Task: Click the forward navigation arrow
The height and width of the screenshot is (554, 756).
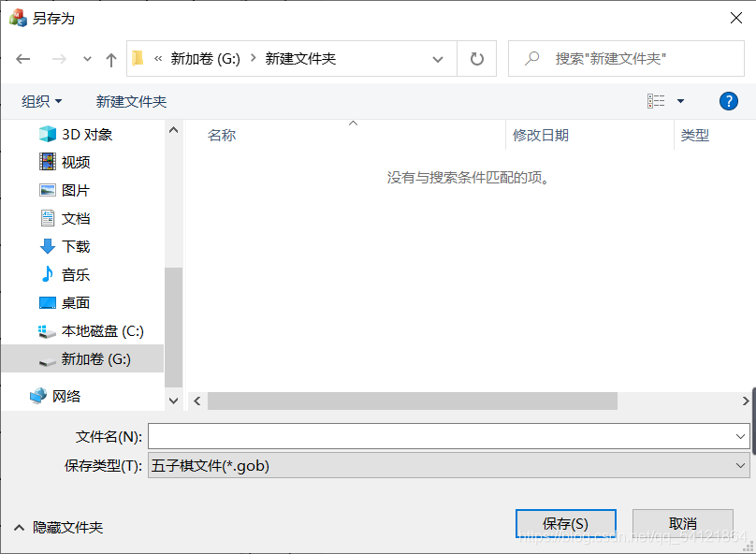Action: click(59, 59)
